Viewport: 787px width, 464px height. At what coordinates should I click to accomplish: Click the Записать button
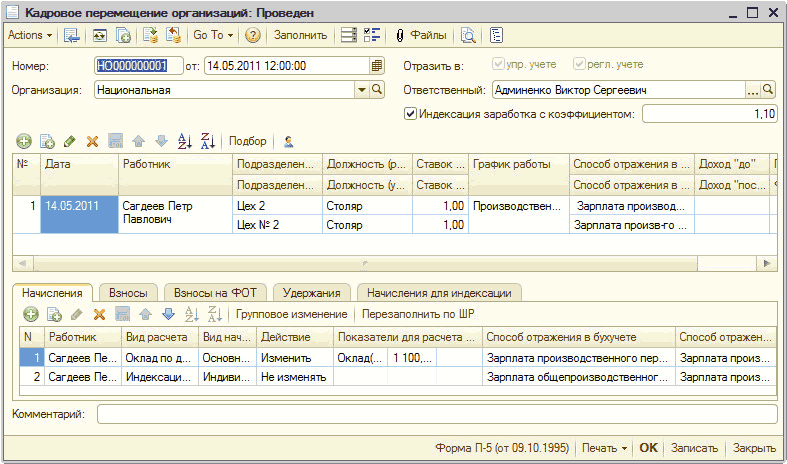pyautogui.click(x=694, y=448)
